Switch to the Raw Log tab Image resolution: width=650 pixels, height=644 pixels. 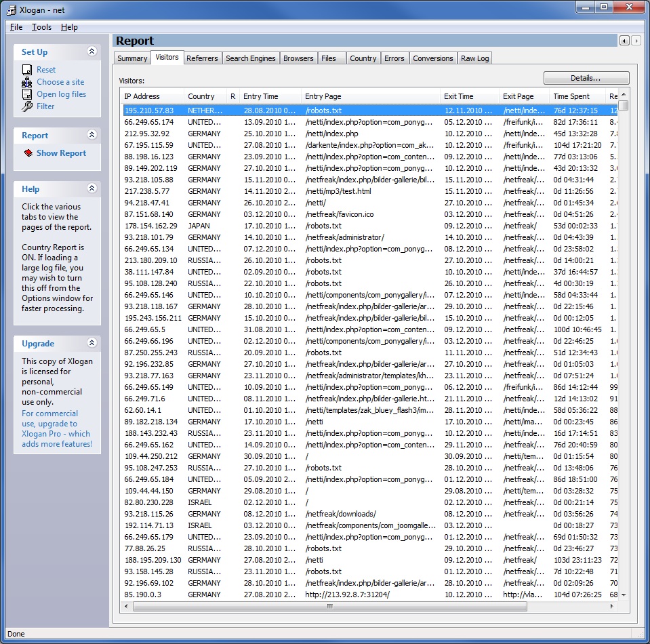tap(475, 58)
